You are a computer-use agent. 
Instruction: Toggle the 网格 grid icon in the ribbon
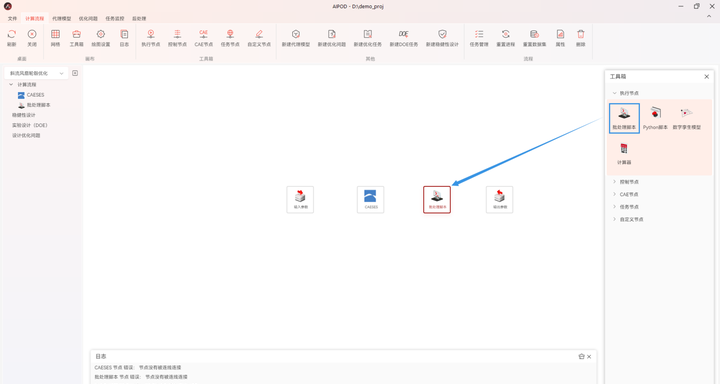55,34
